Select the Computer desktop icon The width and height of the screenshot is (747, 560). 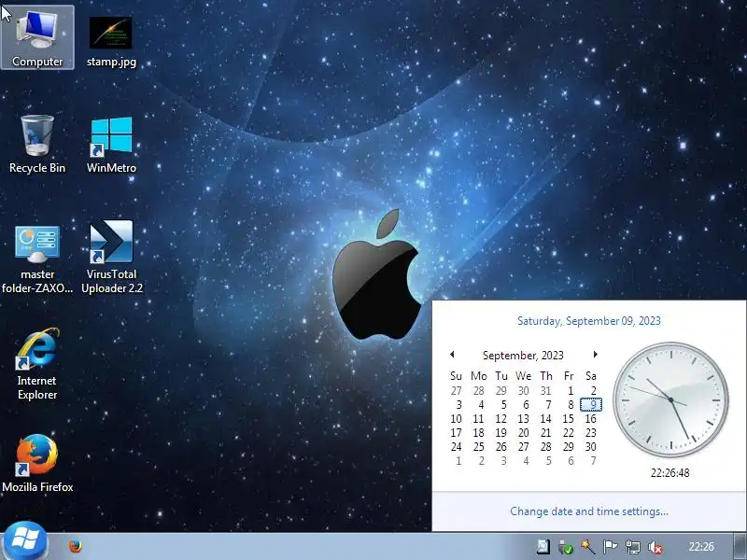[x=37, y=37]
